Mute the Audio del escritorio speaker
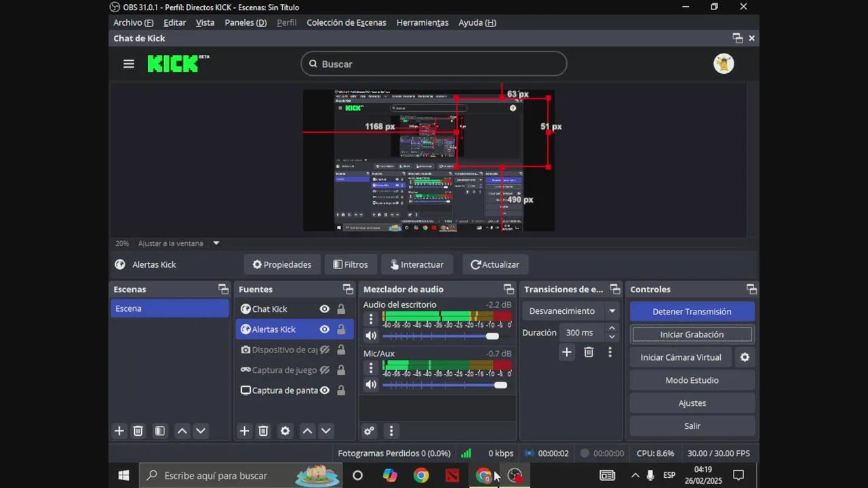868x488 pixels. click(x=371, y=335)
